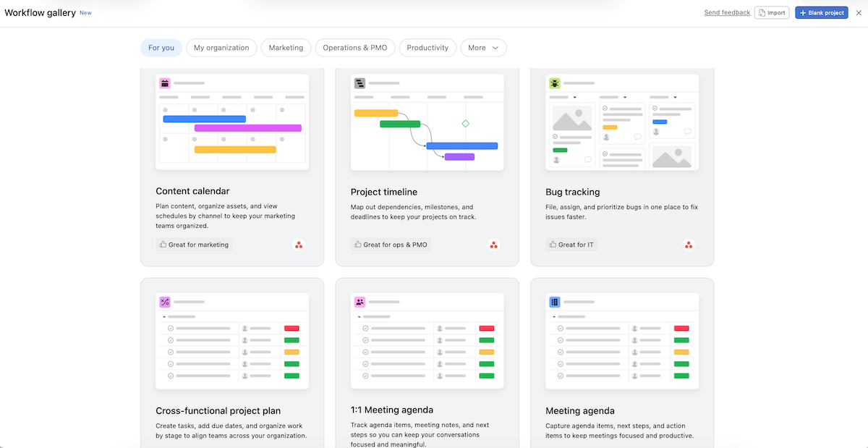This screenshot has height=448, width=868.
Task: Switch to the Marketing tab
Action: pyautogui.click(x=286, y=48)
